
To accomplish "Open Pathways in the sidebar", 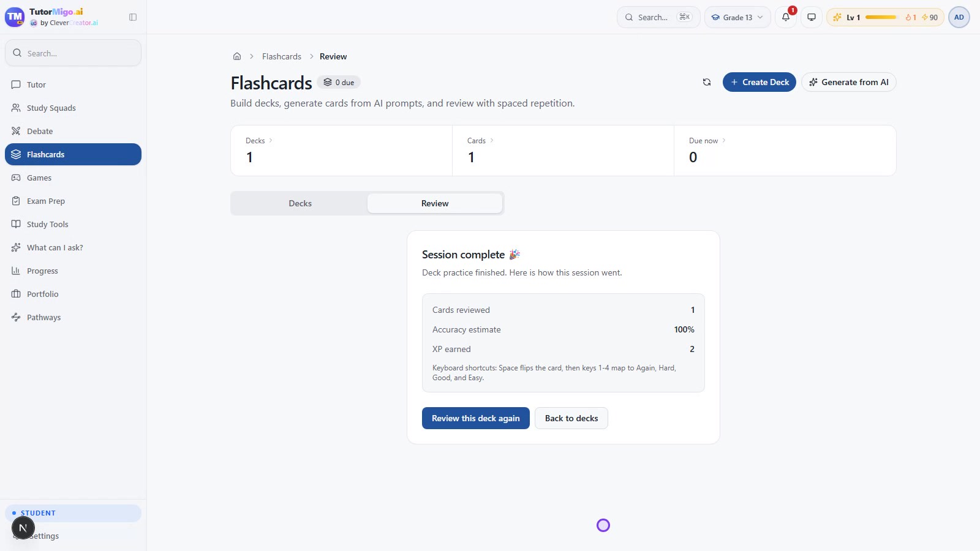I will pyautogui.click(x=73, y=317).
